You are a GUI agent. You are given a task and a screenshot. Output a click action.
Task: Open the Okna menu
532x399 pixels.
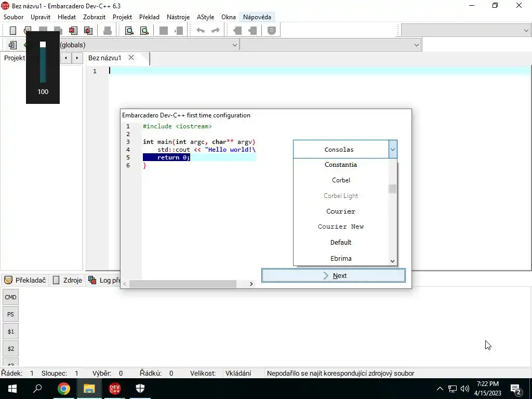pos(229,17)
